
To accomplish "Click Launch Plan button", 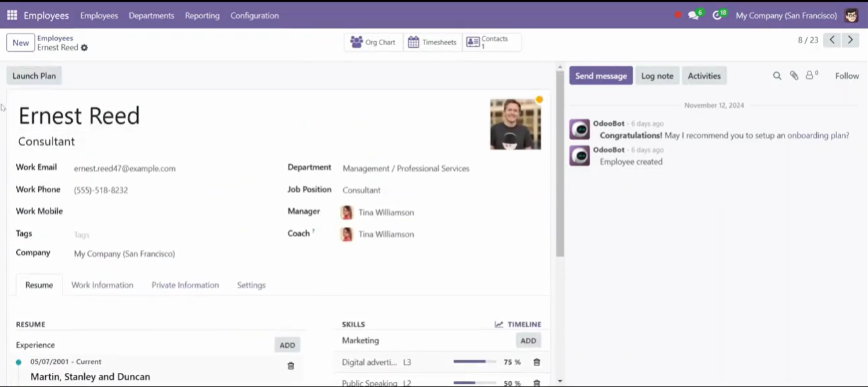I will coord(34,75).
